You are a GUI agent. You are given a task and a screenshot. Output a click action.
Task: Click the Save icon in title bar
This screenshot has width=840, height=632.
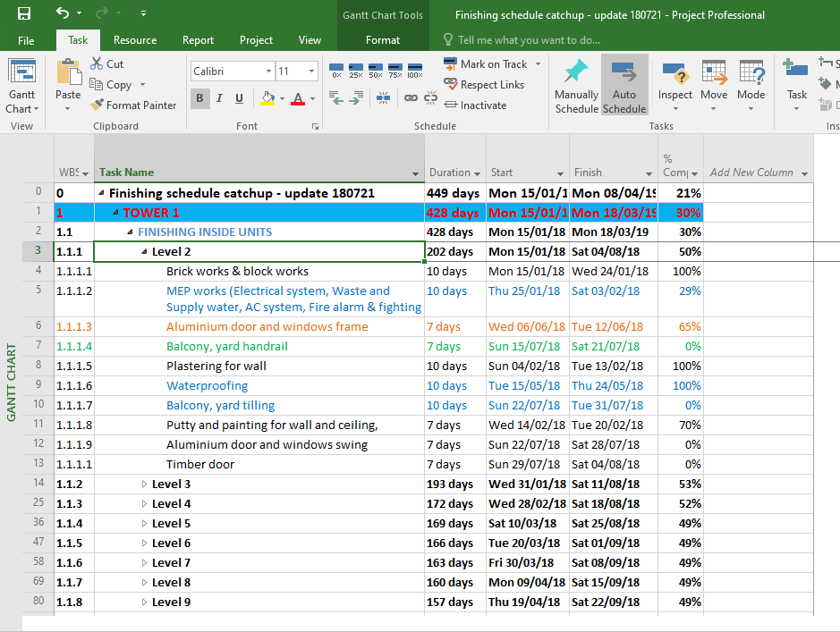(x=24, y=13)
